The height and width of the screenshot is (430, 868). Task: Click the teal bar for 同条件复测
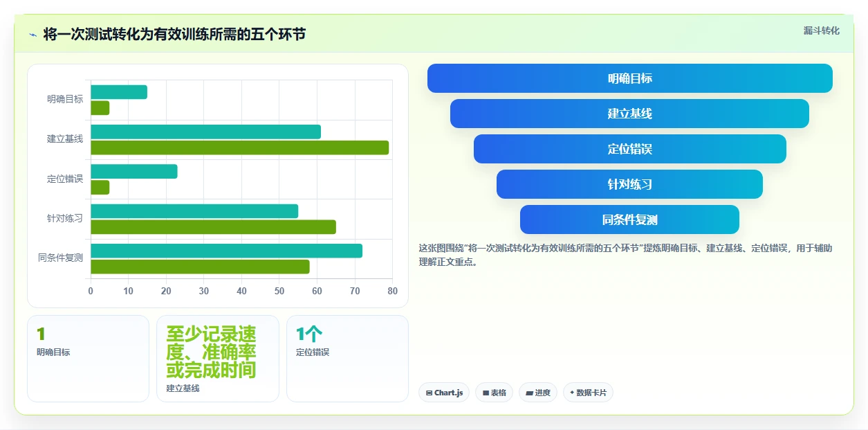tap(226, 251)
